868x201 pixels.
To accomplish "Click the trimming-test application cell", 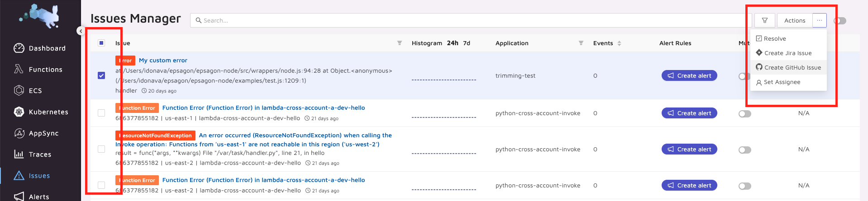I will pos(515,76).
